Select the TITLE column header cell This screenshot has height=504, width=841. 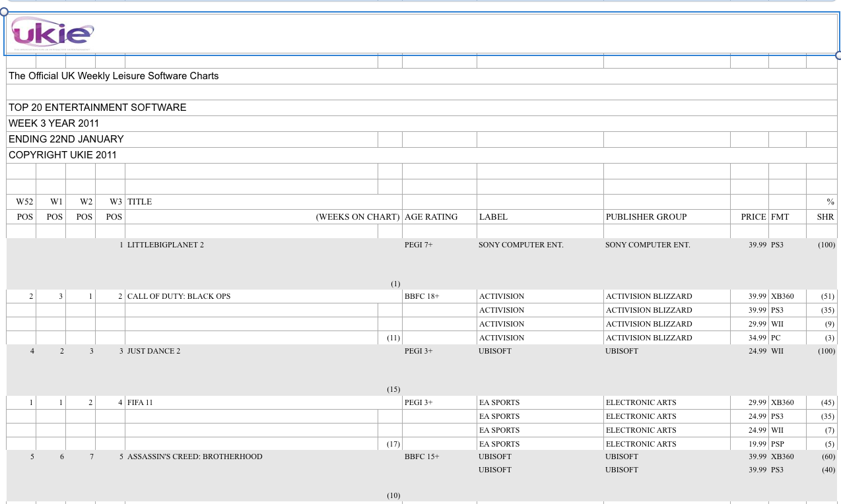(x=139, y=202)
